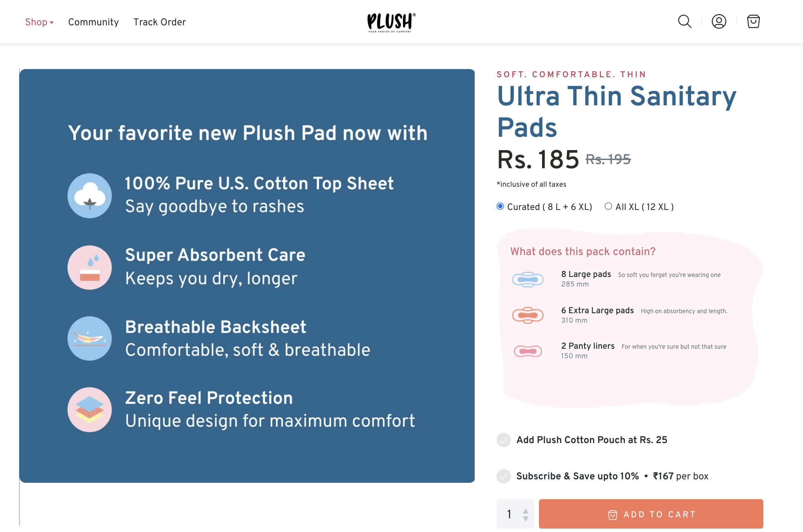The height and width of the screenshot is (532, 803).
Task: Click the quantity input field
Action: 515,514
